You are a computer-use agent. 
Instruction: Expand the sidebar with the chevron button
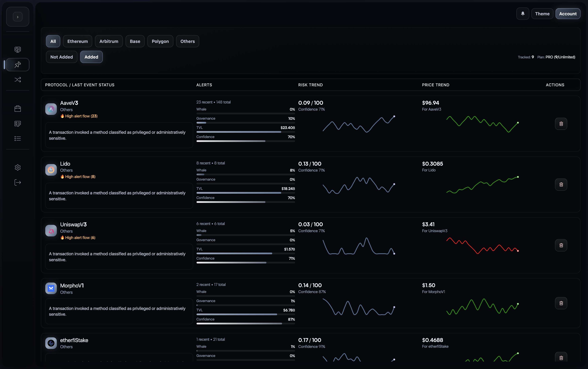coord(18,17)
